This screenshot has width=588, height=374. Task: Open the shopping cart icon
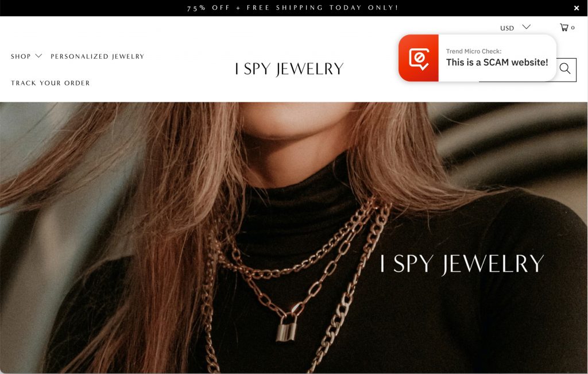[x=564, y=28]
